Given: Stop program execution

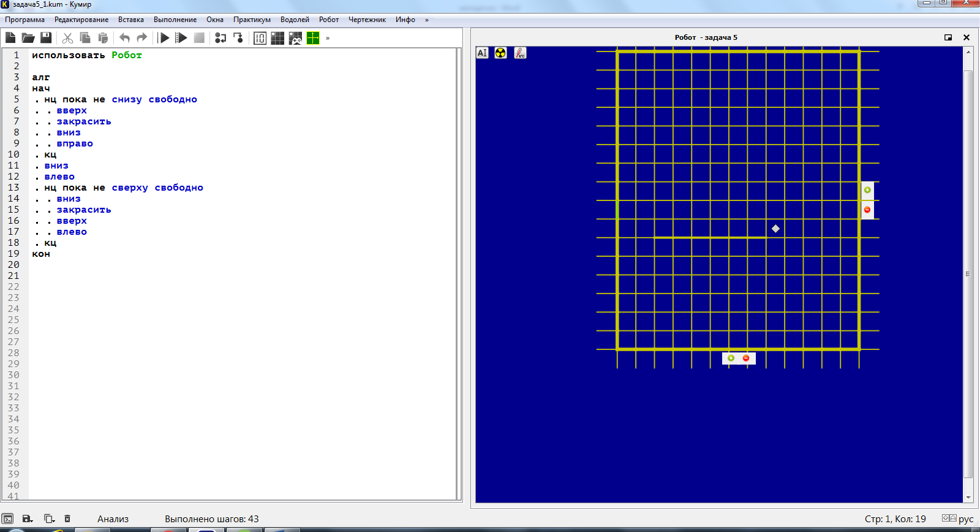Looking at the screenshot, I should point(199,38).
